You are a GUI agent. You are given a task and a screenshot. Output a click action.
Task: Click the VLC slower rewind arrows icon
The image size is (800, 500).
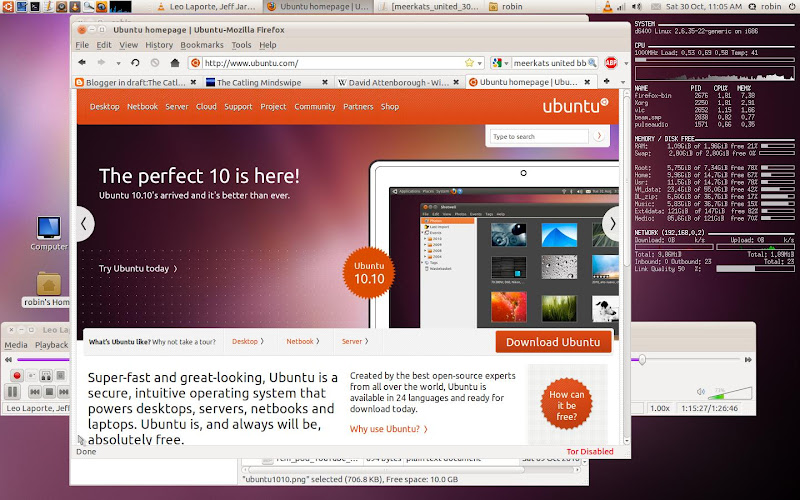tap(8, 360)
